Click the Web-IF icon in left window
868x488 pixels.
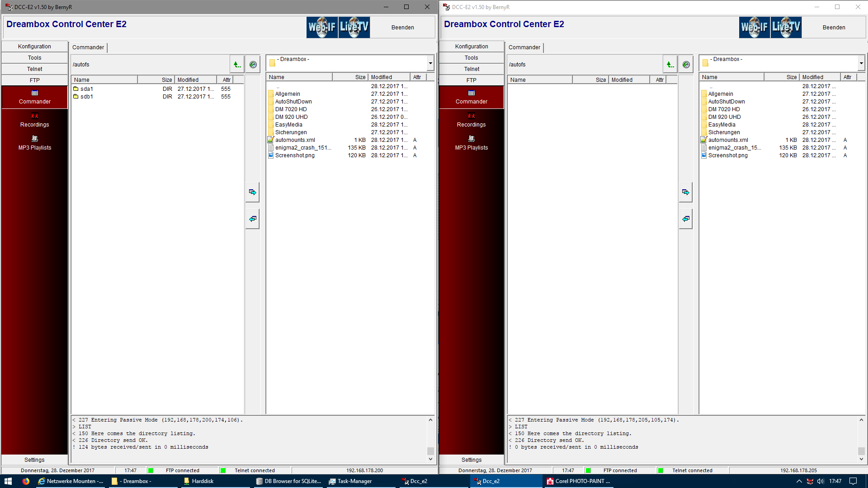pyautogui.click(x=322, y=27)
